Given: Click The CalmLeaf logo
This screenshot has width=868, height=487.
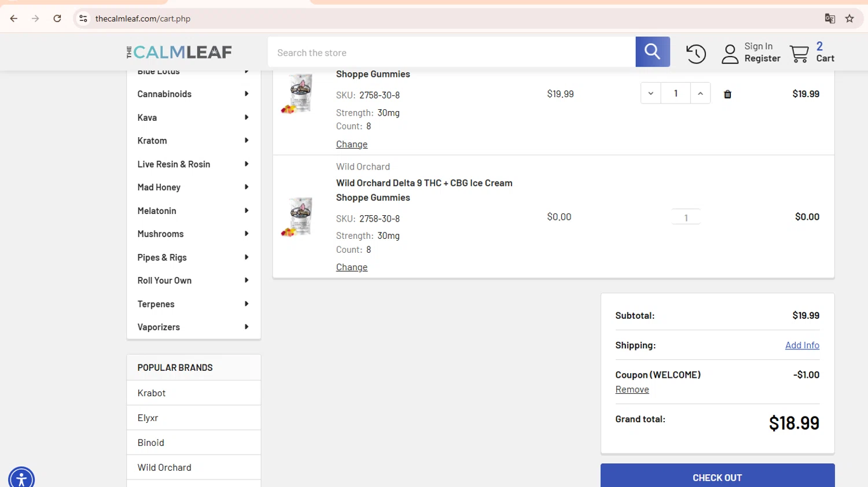Looking at the screenshot, I should (179, 52).
